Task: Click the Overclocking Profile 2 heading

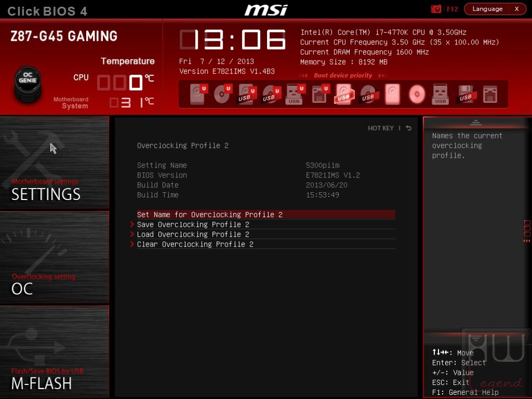Action: pyautogui.click(x=182, y=145)
